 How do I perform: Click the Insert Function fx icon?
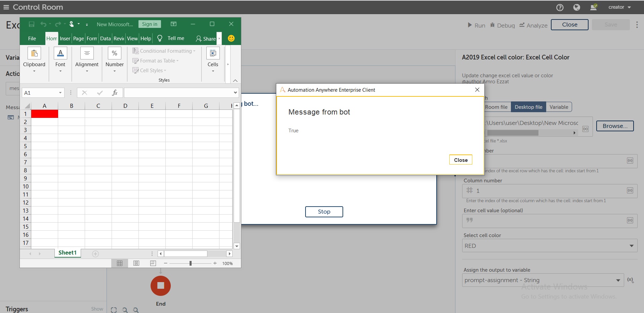pos(115,93)
